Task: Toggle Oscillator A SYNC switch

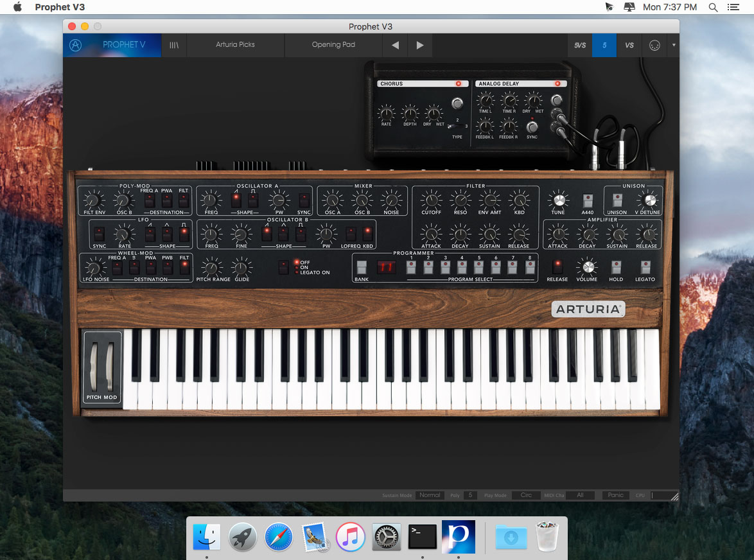Action: pos(304,200)
